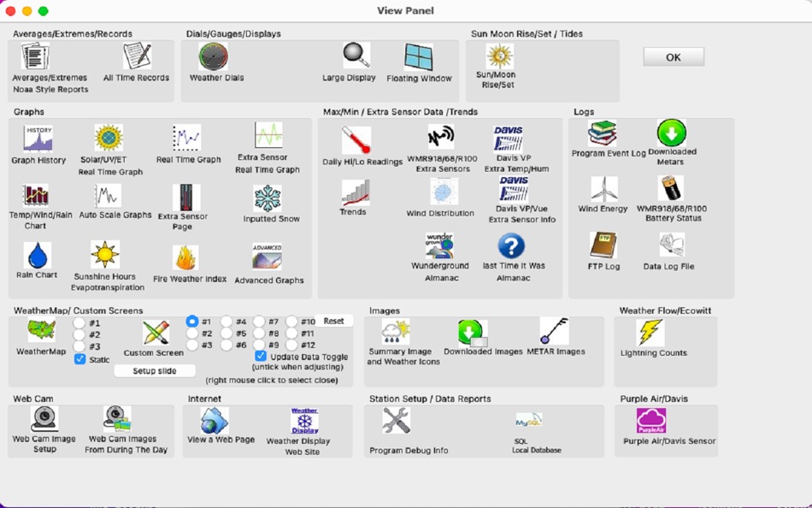Open the Downloaded Metars icon
The height and width of the screenshot is (508, 812).
pyautogui.click(x=672, y=133)
